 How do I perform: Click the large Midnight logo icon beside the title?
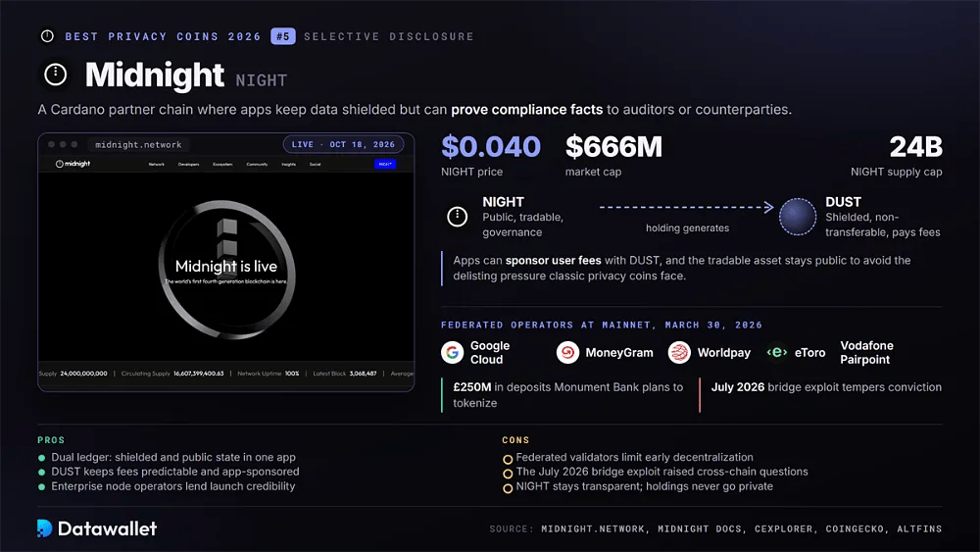click(x=56, y=75)
